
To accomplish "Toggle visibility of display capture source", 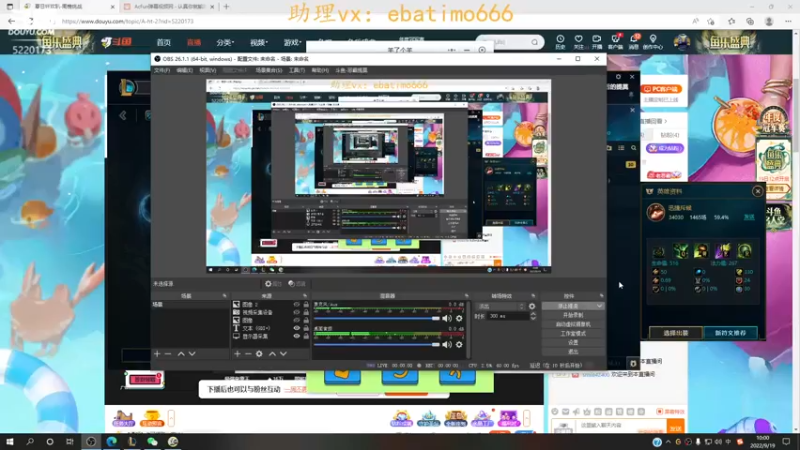I will click(x=296, y=336).
